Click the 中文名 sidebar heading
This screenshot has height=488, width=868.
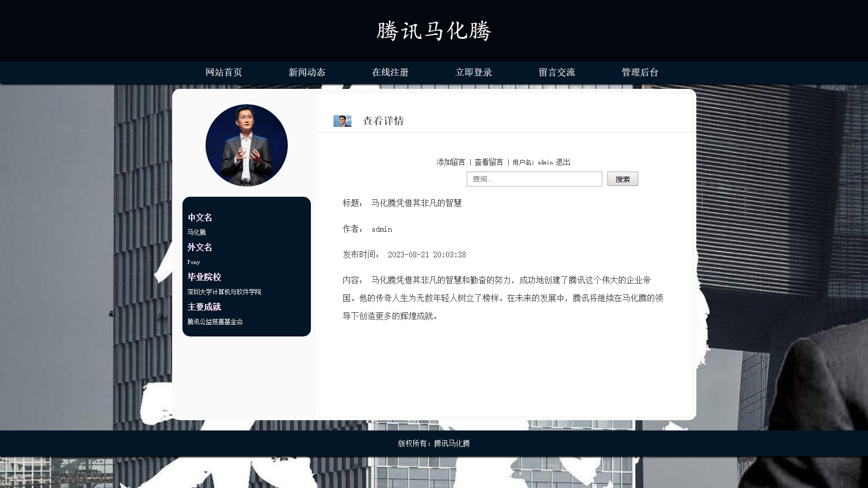pos(200,217)
